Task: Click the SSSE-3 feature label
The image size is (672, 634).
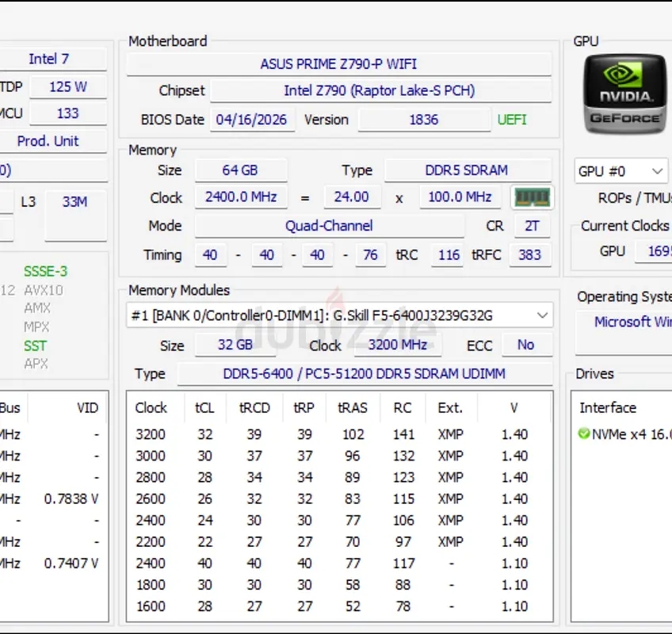Action: tap(45, 271)
